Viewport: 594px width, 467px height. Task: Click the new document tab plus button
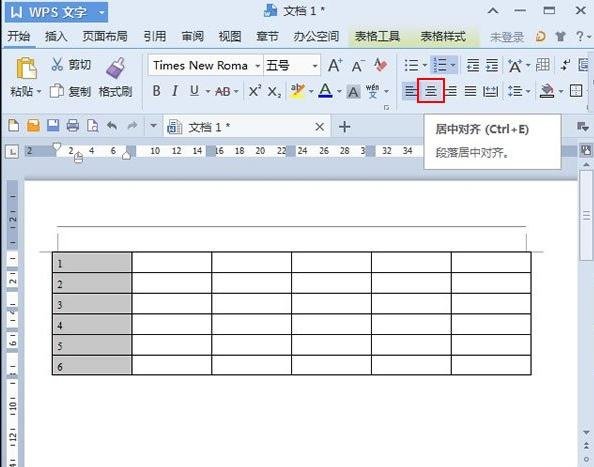pyautogui.click(x=344, y=127)
